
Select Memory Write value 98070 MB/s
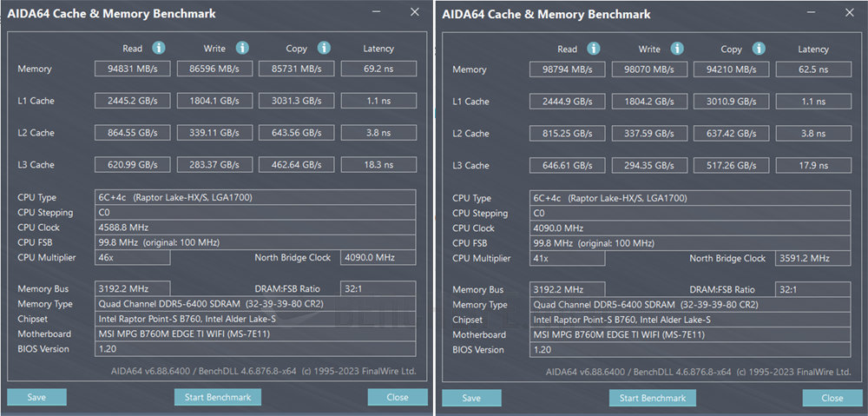tap(650, 69)
